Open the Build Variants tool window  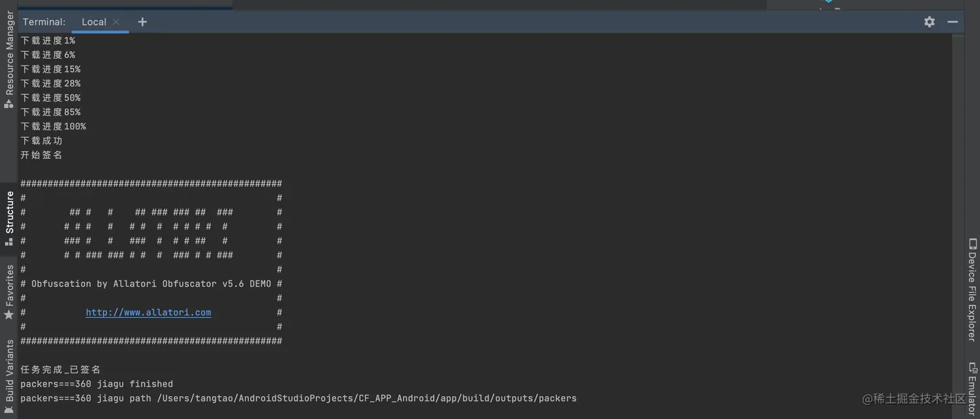[x=9, y=370]
